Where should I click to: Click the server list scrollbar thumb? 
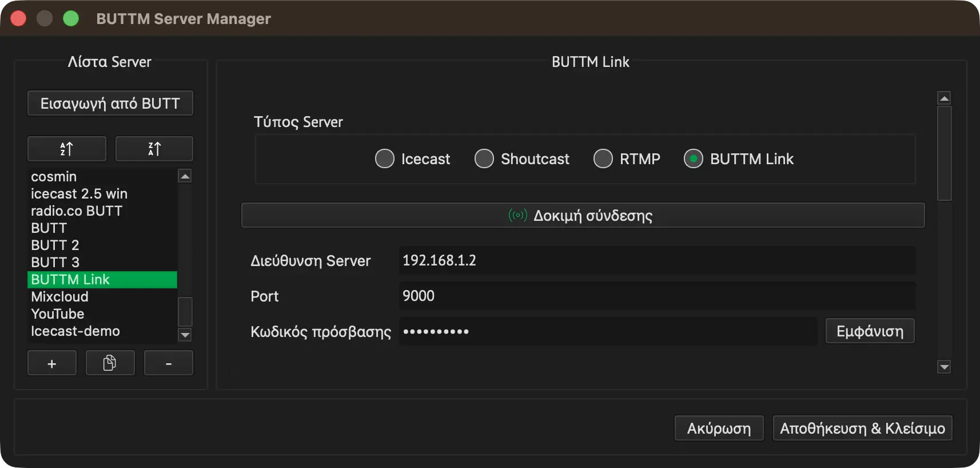pyautogui.click(x=185, y=312)
